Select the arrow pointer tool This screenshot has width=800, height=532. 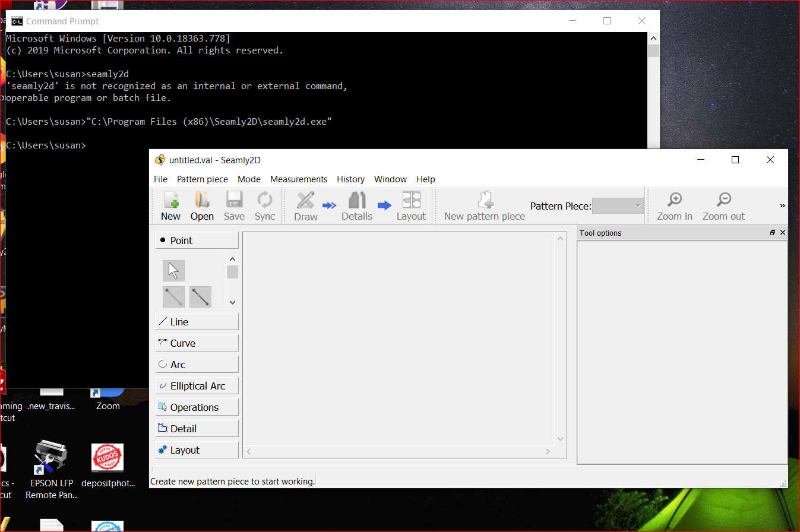pyautogui.click(x=173, y=271)
